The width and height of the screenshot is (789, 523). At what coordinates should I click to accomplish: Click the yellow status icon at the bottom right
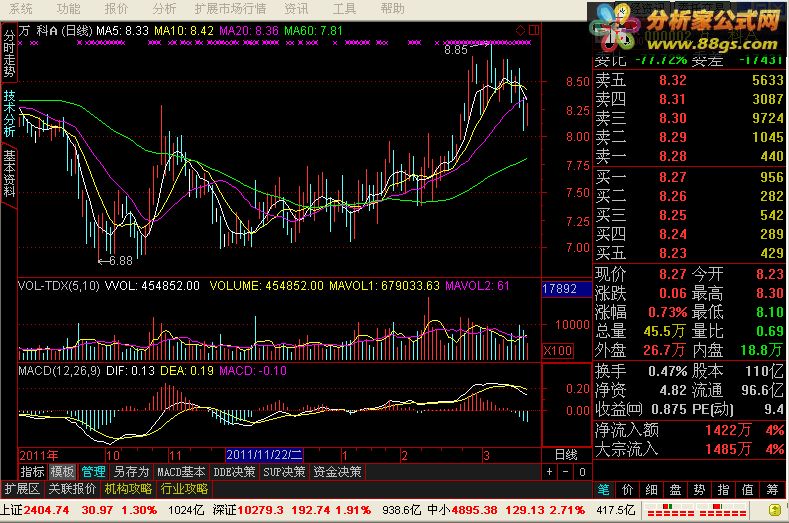point(775,510)
